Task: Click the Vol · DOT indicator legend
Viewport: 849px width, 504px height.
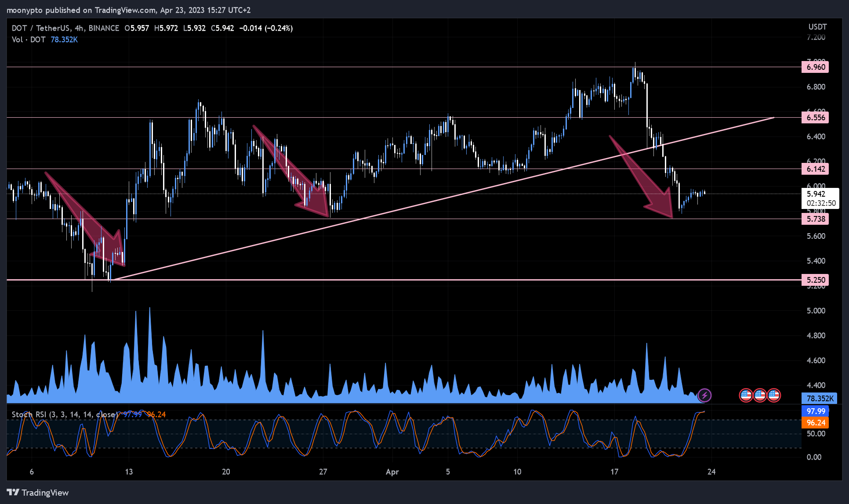Action: [x=29, y=40]
